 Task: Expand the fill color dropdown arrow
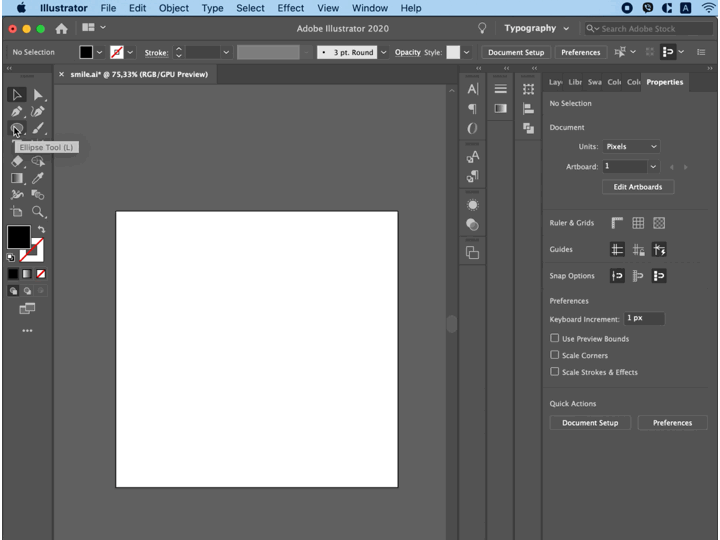pyautogui.click(x=99, y=52)
